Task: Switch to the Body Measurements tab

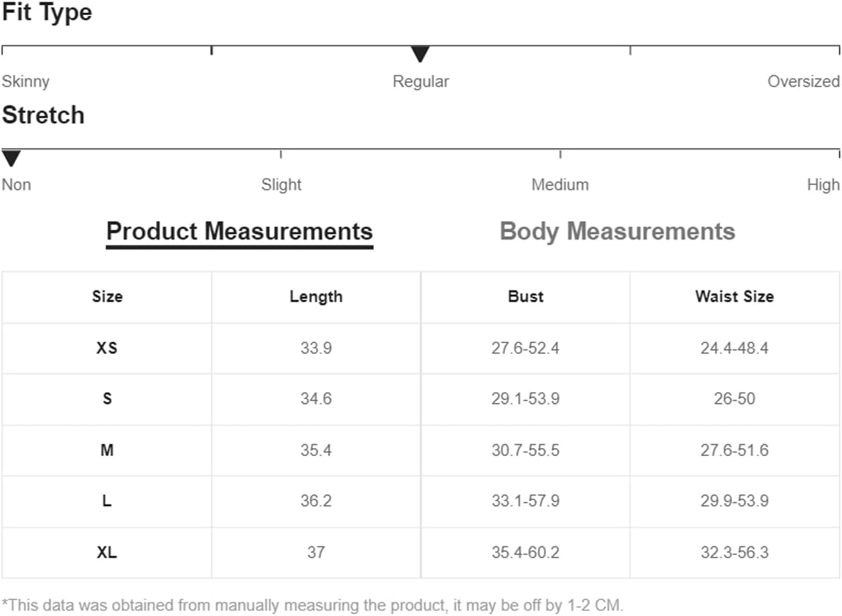Action: (617, 232)
